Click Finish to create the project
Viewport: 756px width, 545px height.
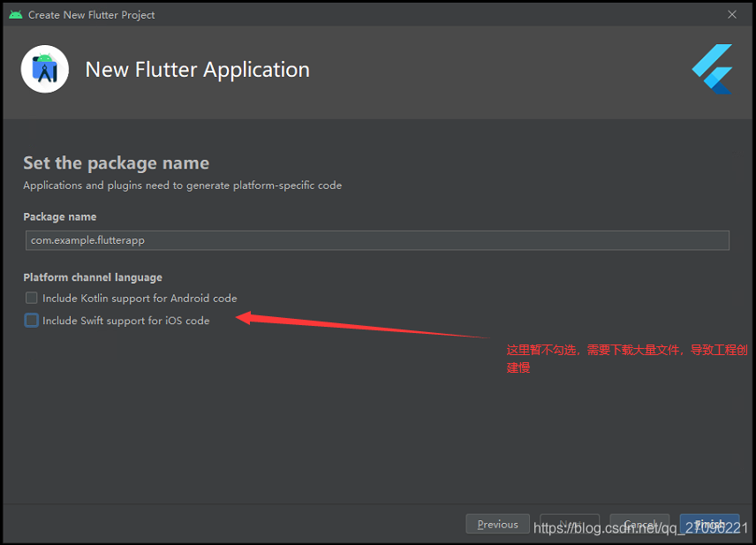tap(709, 524)
